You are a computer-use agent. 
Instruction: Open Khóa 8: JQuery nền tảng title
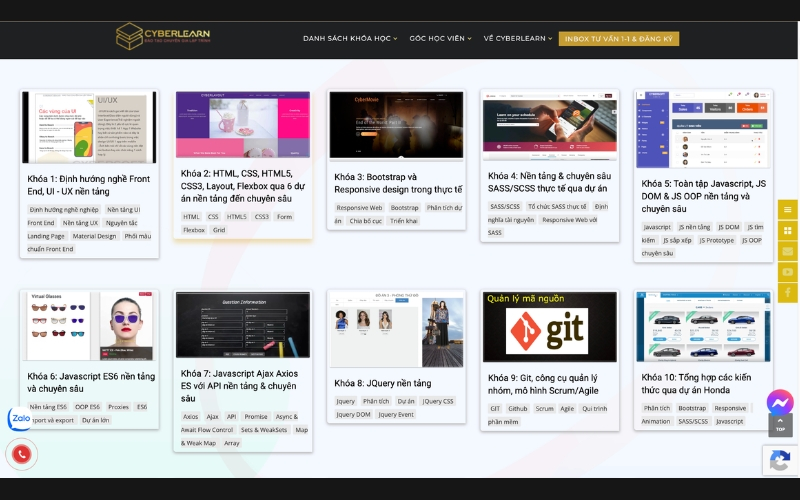383,383
